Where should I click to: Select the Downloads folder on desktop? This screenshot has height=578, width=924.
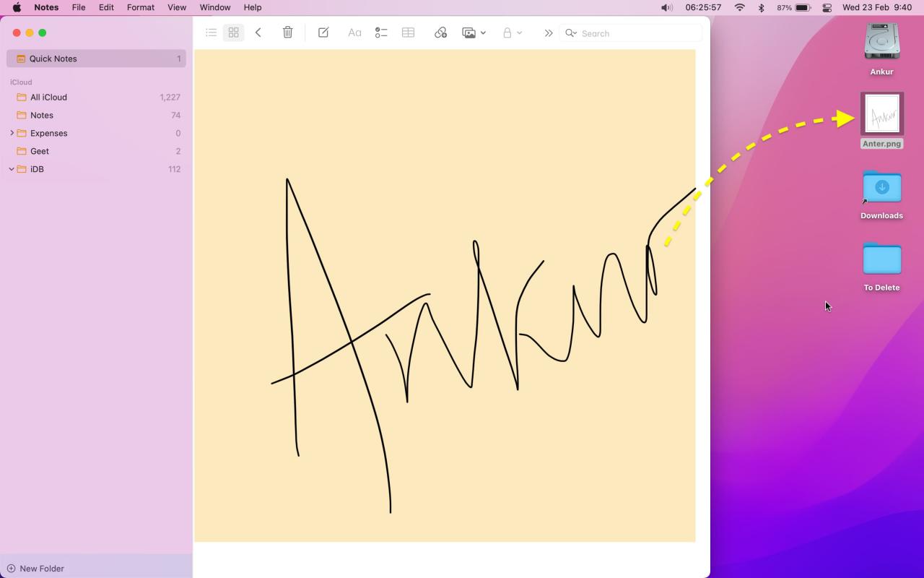882,194
